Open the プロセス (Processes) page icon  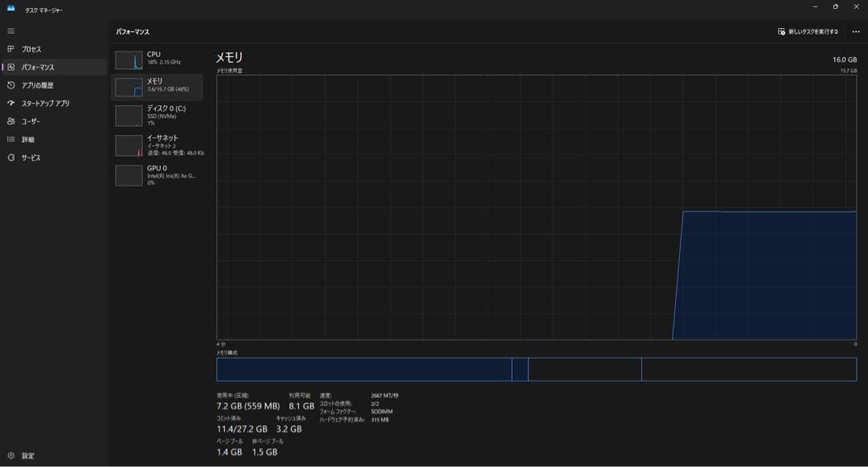point(11,49)
